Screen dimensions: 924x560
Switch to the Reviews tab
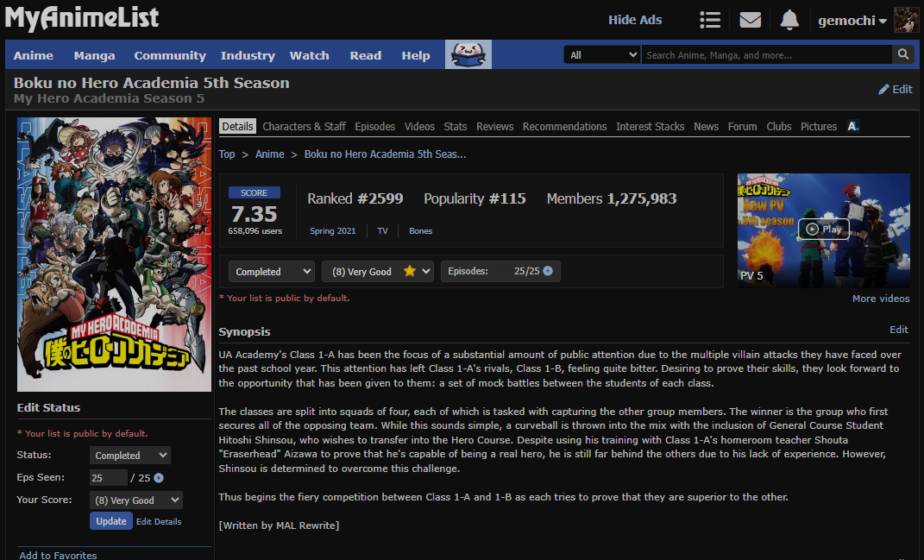coord(495,126)
